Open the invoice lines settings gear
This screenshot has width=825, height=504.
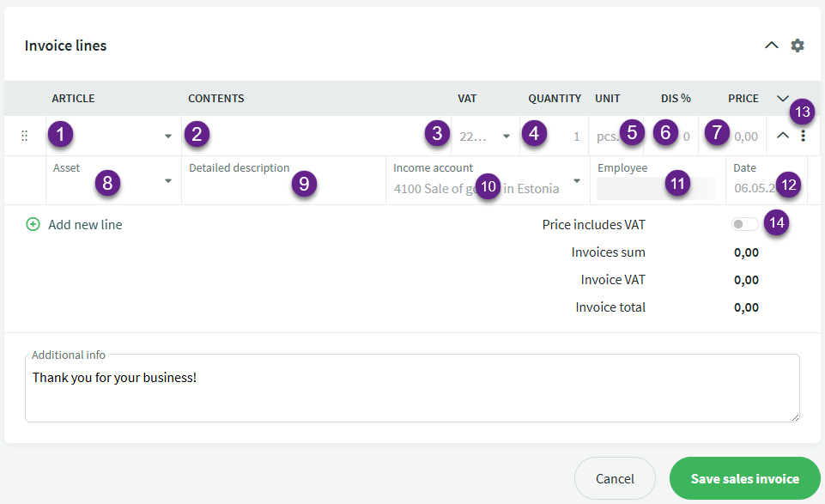[798, 46]
